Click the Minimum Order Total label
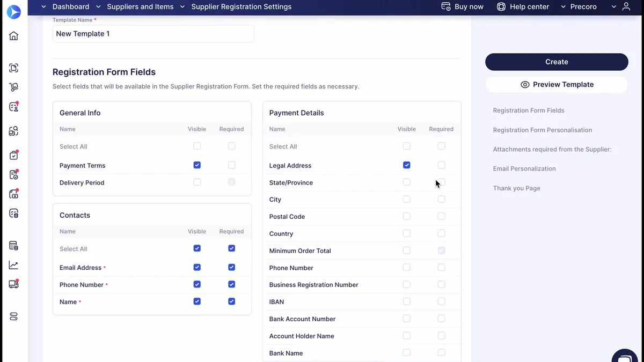The width and height of the screenshot is (644, 362). click(x=300, y=251)
